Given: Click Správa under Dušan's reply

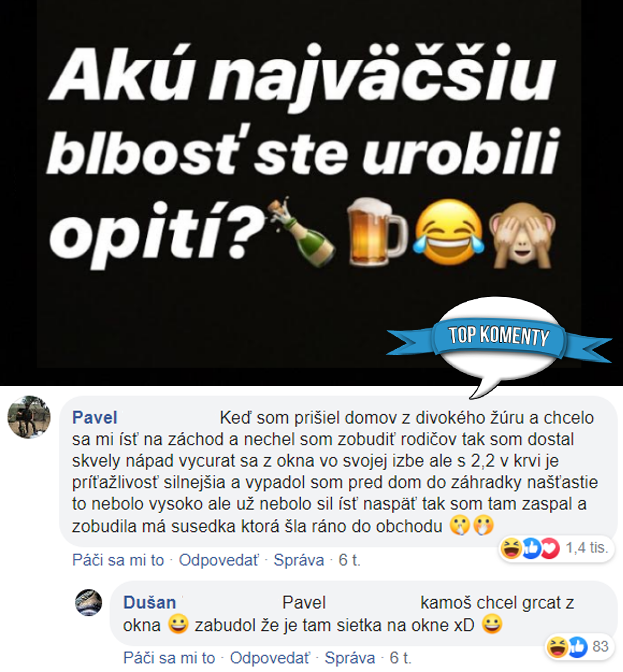Looking at the screenshot, I should point(350,658).
